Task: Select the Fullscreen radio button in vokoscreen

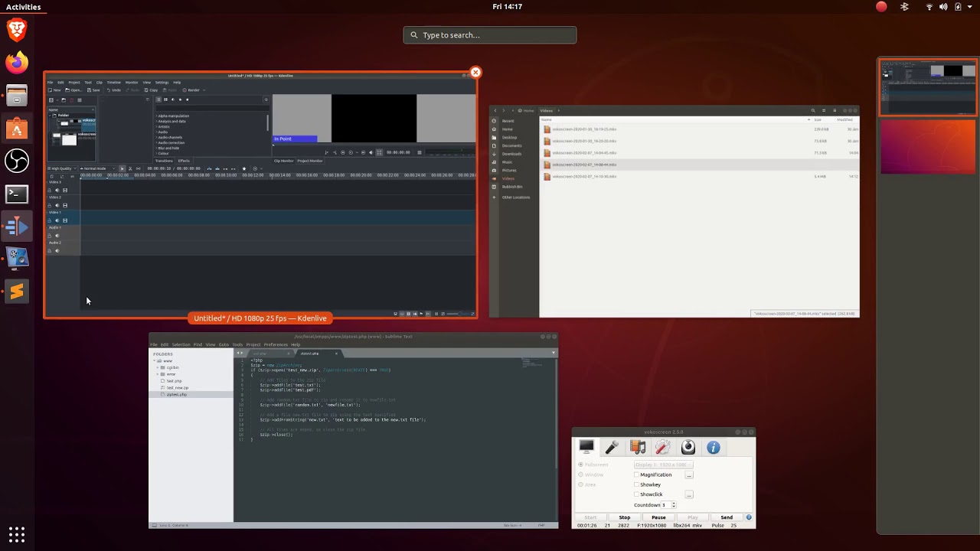Action: 580,465
